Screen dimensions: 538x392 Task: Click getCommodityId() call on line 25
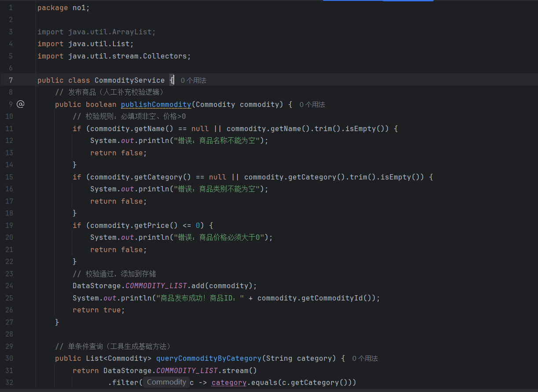point(339,298)
